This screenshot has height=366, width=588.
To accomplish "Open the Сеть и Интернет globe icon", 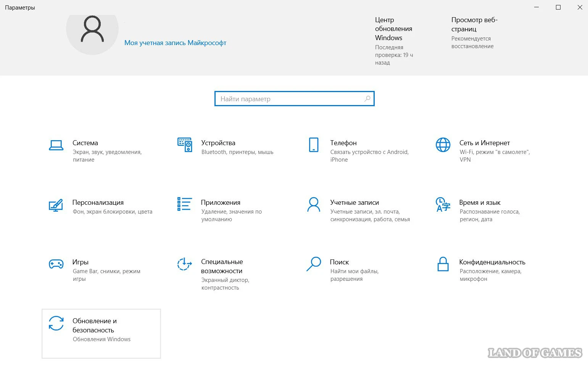I will click(443, 145).
